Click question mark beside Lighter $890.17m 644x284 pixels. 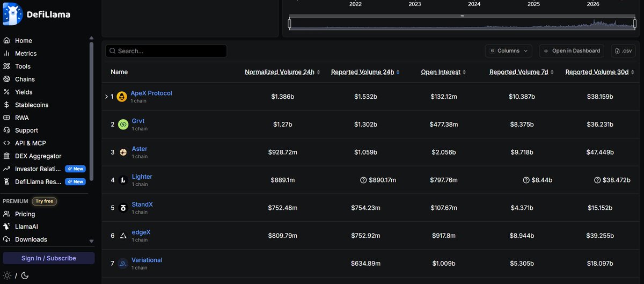click(x=364, y=180)
